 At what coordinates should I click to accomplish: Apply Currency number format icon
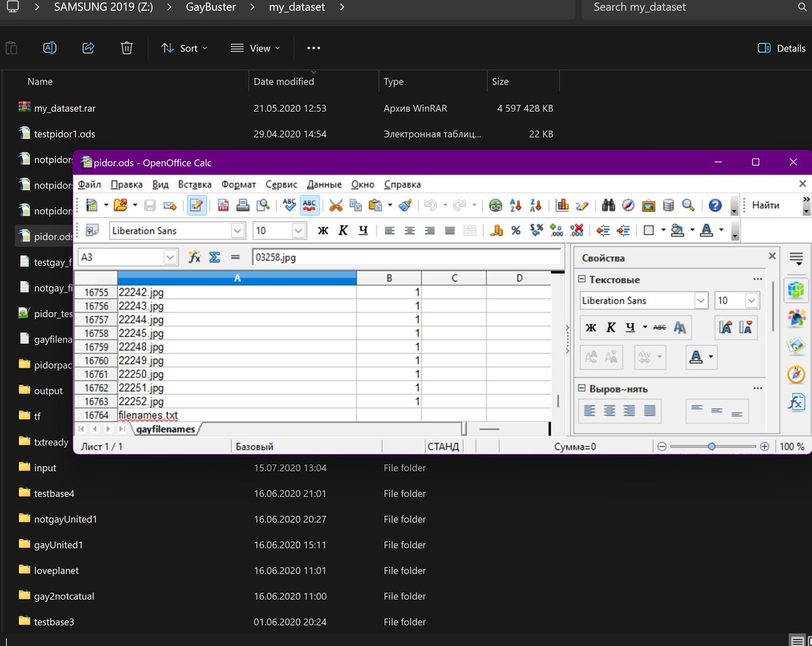(x=496, y=230)
